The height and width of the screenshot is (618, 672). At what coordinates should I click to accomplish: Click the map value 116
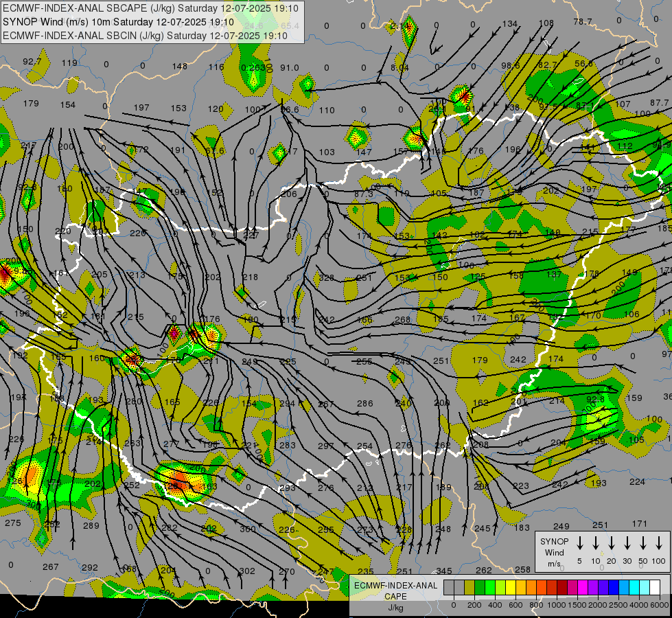[216, 67]
